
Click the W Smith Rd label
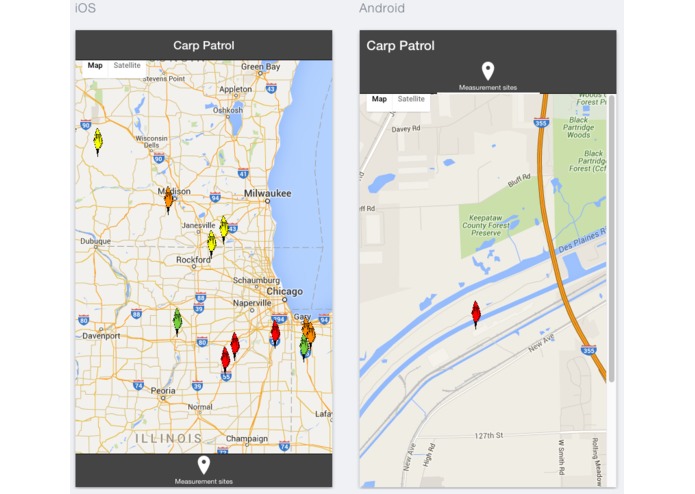[561, 457]
